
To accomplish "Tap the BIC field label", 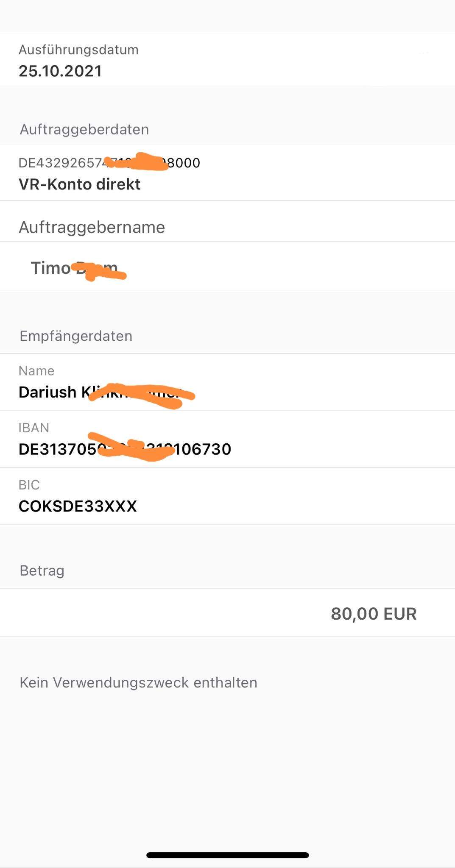I will pyautogui.click(x=29, y=485).
